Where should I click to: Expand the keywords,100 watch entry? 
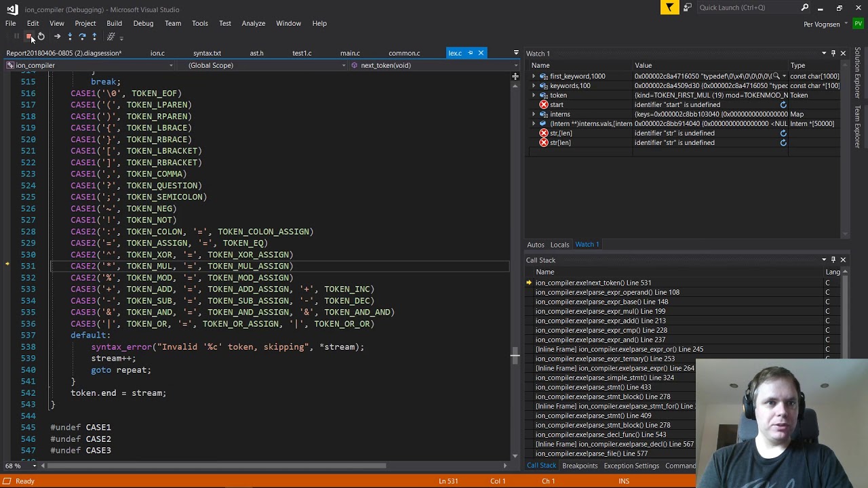534,86
